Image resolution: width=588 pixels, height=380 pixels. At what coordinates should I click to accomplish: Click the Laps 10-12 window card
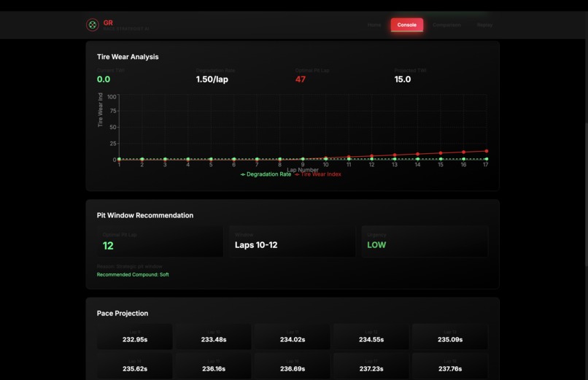click(292, 241)
